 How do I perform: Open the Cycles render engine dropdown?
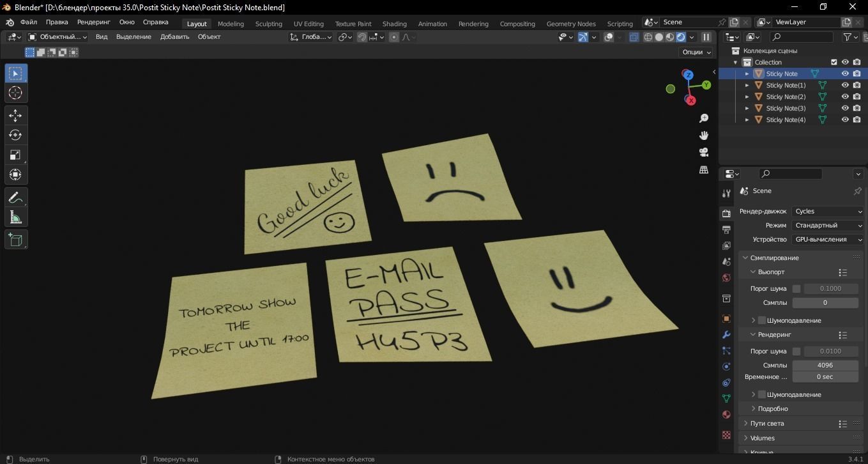pos(827,211)
